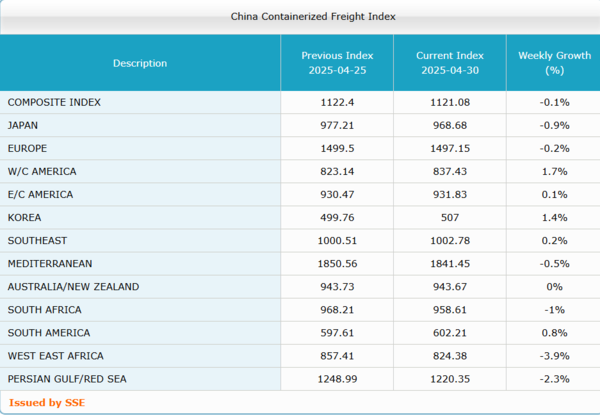
Task: Click the Description column header
Action: (140, 63)
